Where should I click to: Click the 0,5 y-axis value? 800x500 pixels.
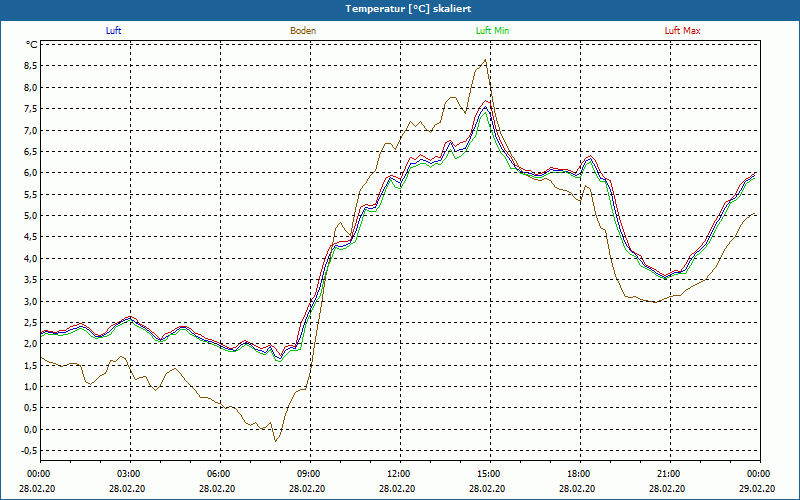[31, 408]
